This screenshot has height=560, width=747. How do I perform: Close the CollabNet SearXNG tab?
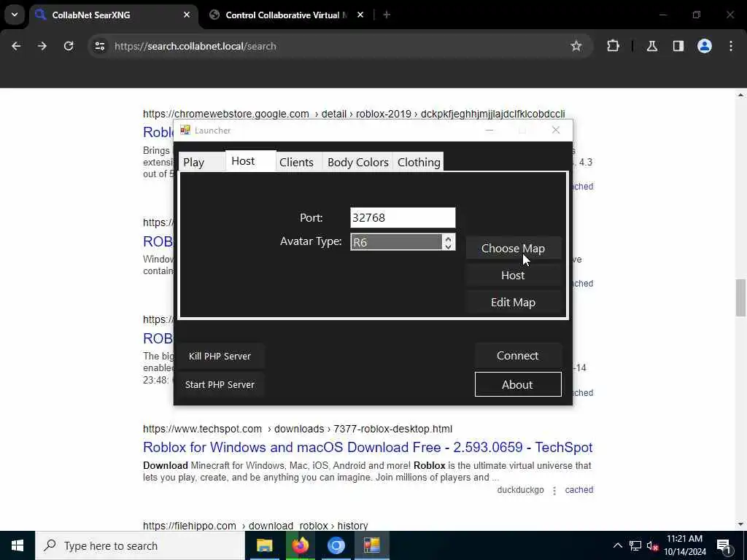click(x=187, y=15)
